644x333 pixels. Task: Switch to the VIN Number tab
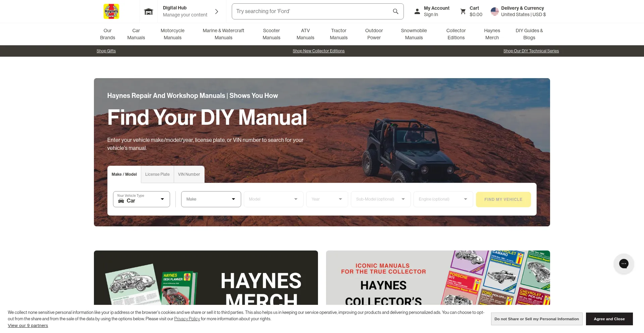click(189, 174)
